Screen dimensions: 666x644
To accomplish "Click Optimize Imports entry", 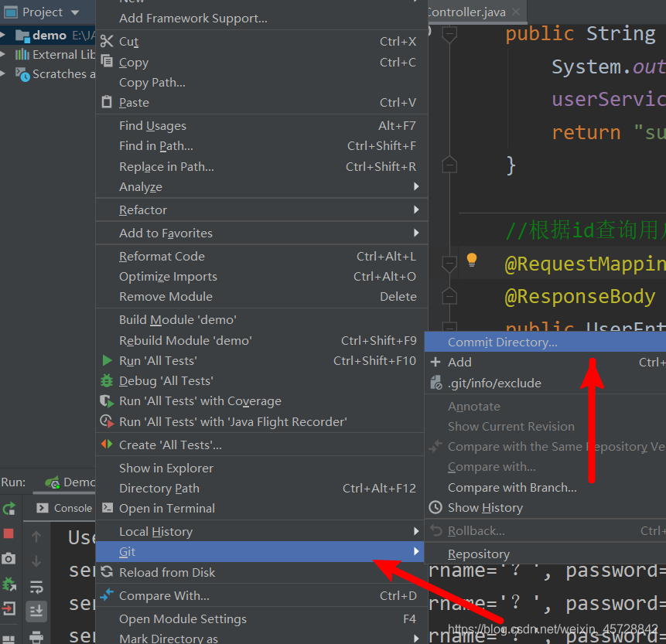I will click(x=261, y=276).
